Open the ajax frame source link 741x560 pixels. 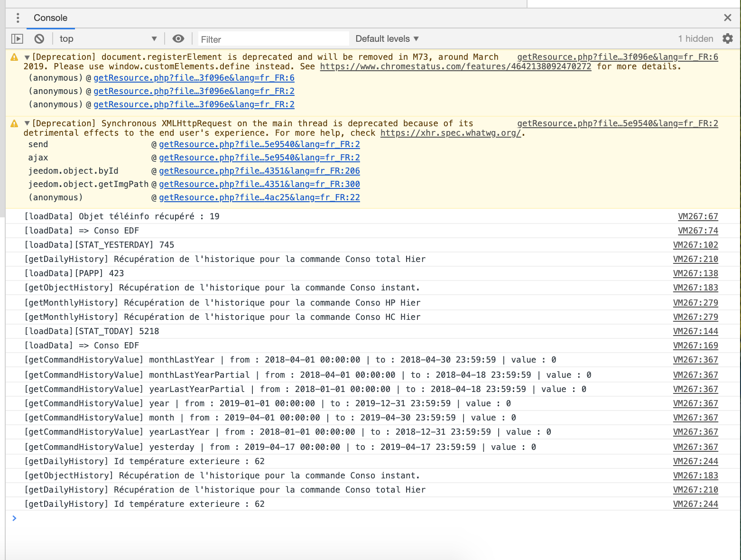pos(259,158)
